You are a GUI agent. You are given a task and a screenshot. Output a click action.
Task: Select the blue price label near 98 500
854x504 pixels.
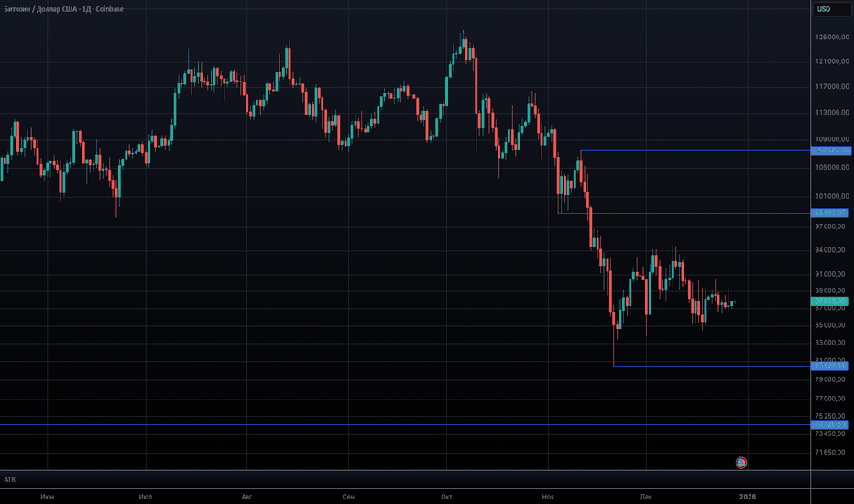(x=830, y=213)
